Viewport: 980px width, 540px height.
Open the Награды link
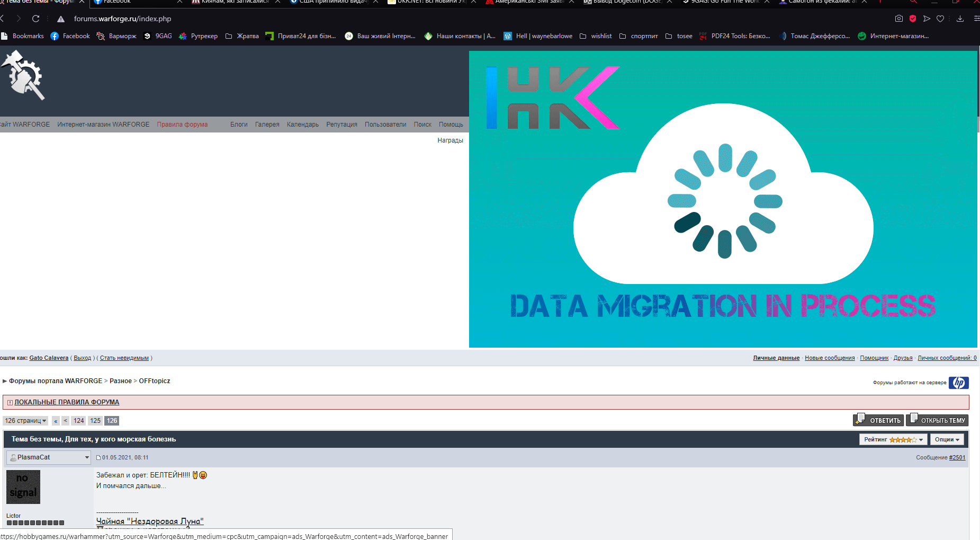tap(451, 140)
